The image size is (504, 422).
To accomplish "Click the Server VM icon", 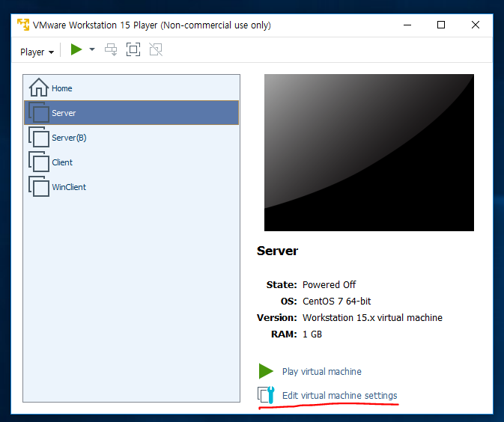I will click(39, 112).
